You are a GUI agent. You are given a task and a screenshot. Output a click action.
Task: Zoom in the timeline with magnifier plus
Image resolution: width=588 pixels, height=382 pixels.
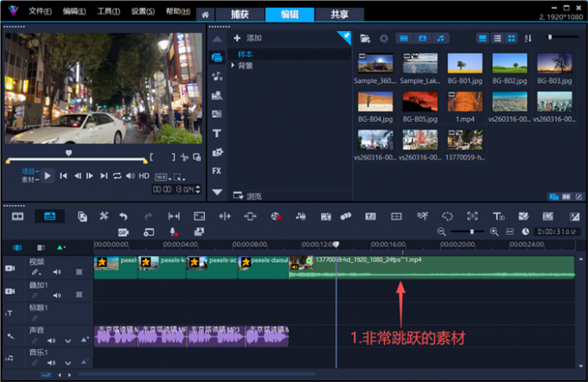(495, 232)
